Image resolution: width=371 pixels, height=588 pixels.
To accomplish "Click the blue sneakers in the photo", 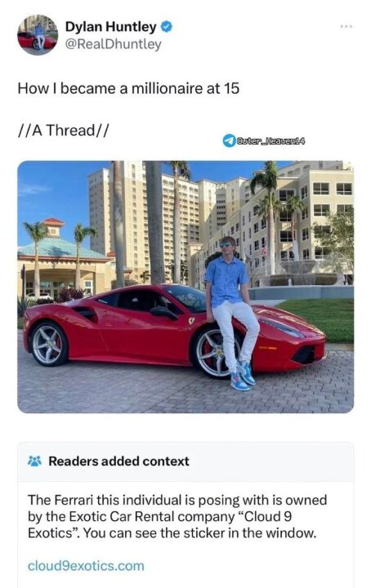I will 243,375.
